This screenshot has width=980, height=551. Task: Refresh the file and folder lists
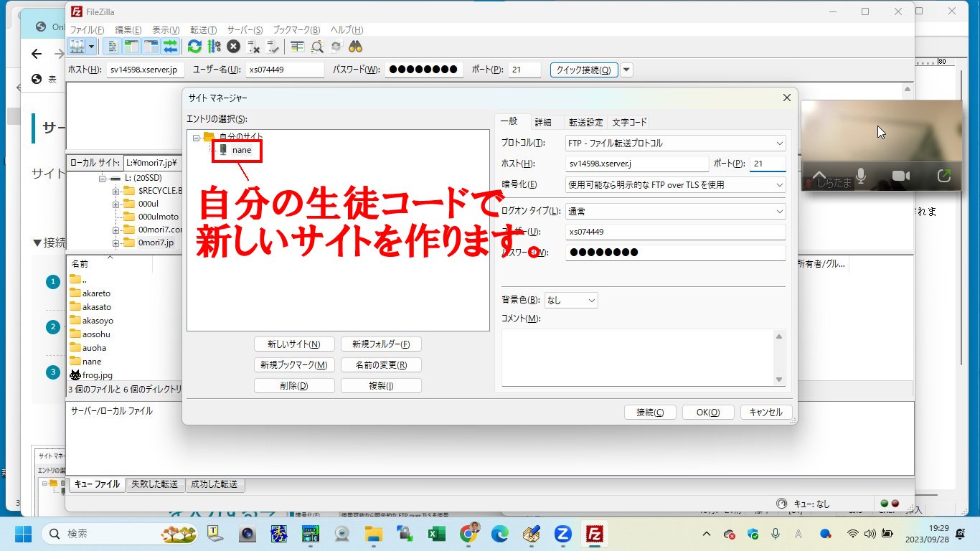(x=194, y=47)
